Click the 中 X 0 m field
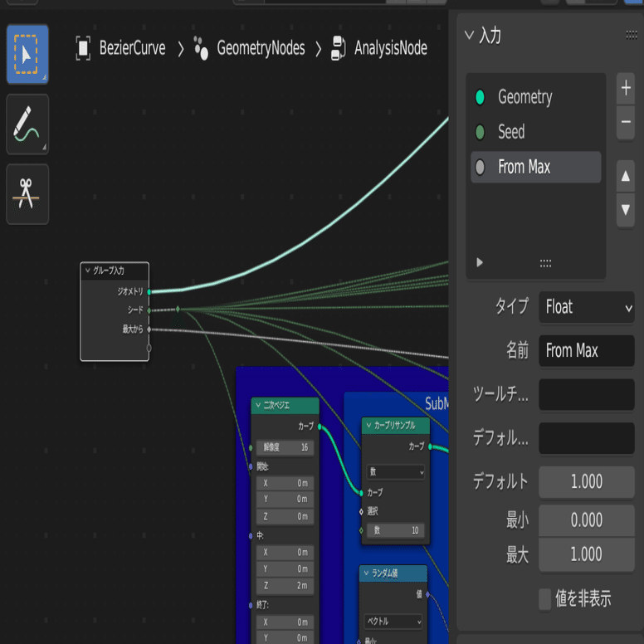The height and width of the screenshot is (644, 644). 285,553
